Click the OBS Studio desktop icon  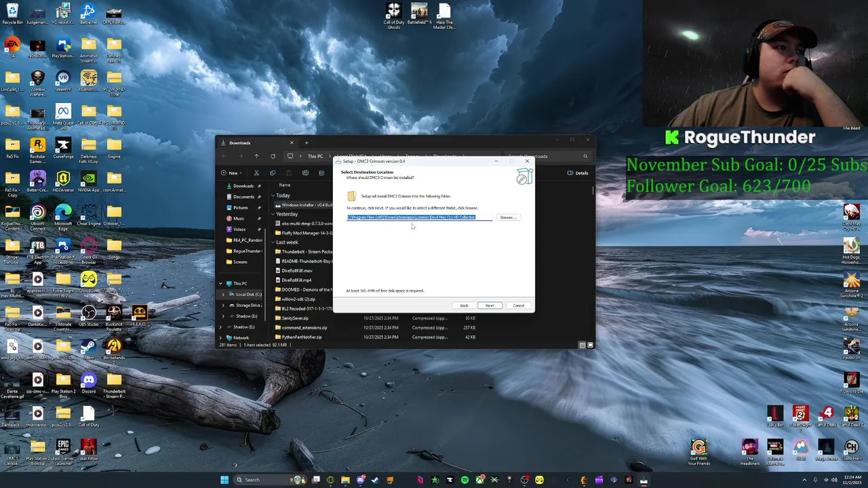tap(88, 316)
